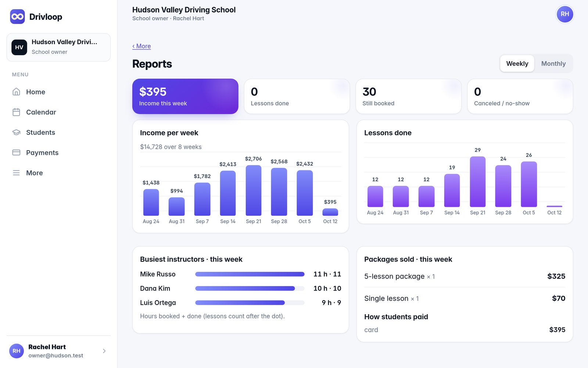Click the Sep 14 income bar
This screenshot has height=368, width=588.
pyautogui.click(x=228, y=193)
